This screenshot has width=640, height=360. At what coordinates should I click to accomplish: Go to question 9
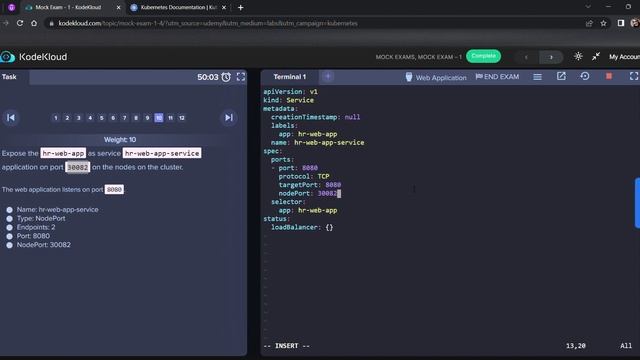tap(147, 118)
